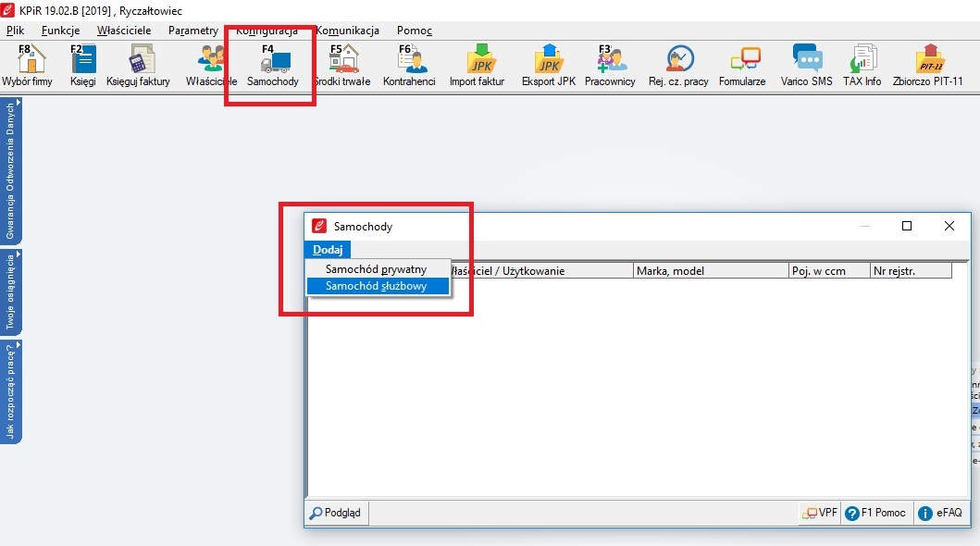
Task: Click the Eksport JPK icon
Action: click(x=549, y=66)
